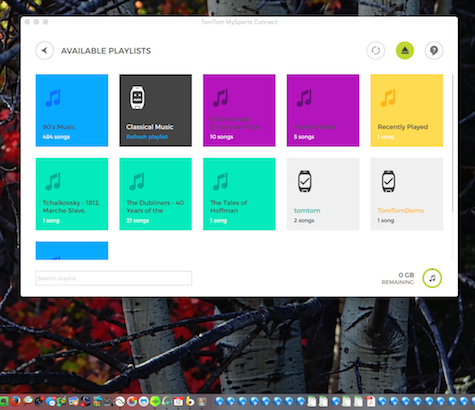This screenshot has width=475, height=410.
Task: Open the Photos app in the Dock
Action: 132,401
